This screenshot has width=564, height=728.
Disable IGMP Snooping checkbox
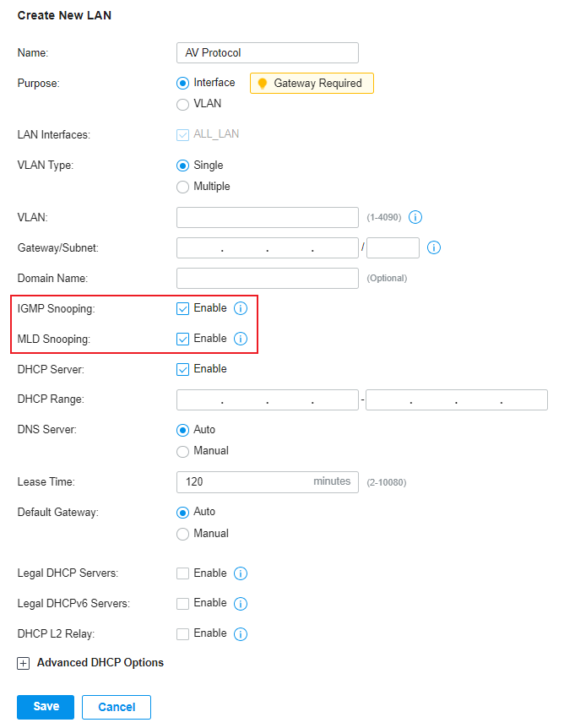(183, 309)
